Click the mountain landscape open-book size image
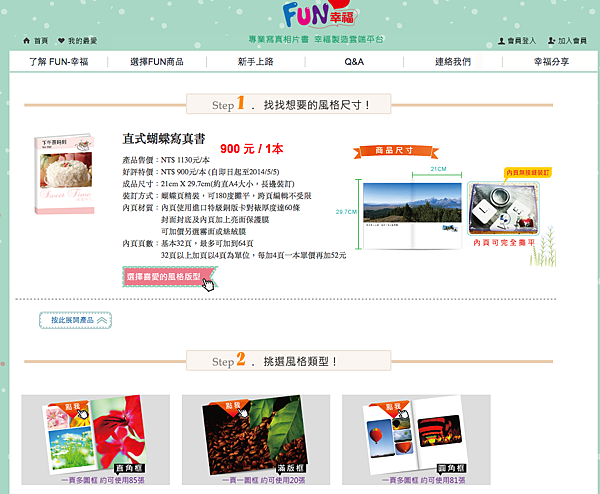The image size is (600, 494). coord(412,216)
